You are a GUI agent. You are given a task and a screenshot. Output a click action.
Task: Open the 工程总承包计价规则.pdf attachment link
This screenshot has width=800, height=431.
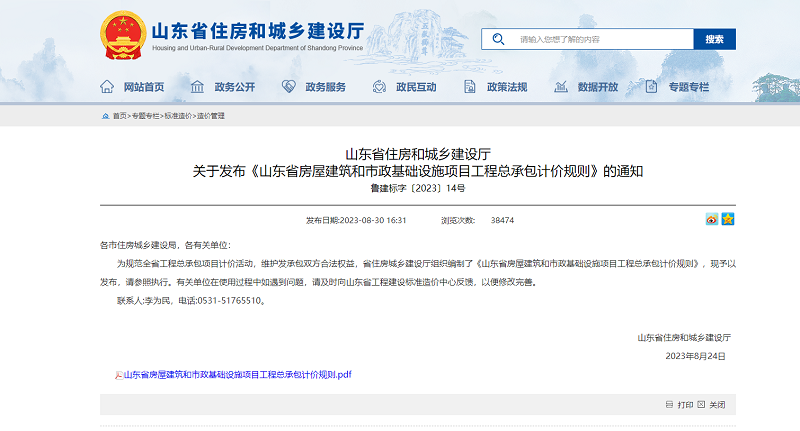[x=238, y=375]
